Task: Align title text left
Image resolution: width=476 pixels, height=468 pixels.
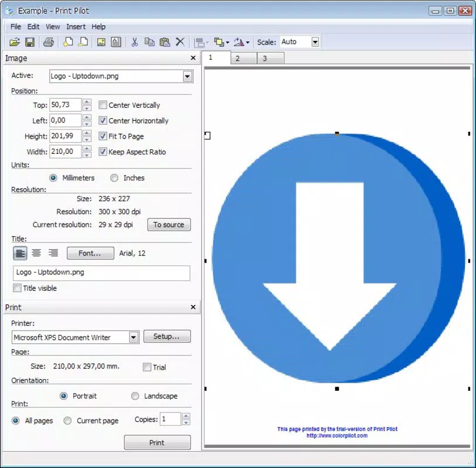Action: [20, 253]
